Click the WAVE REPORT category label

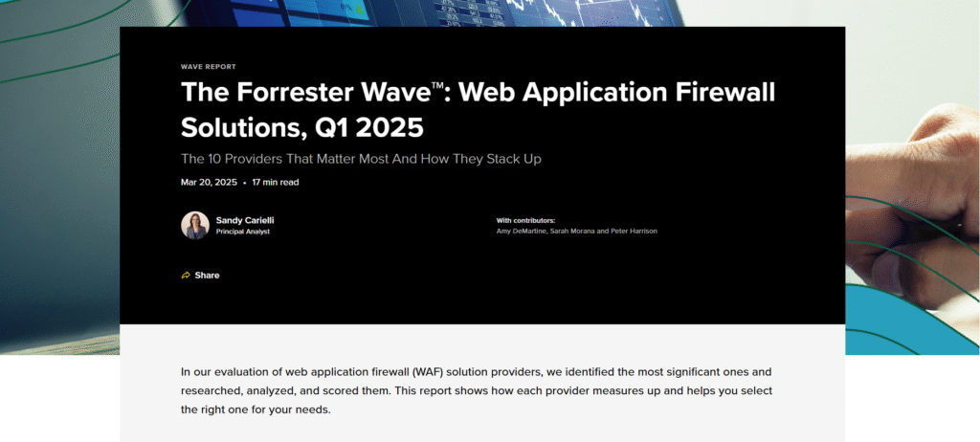[208, 67]
